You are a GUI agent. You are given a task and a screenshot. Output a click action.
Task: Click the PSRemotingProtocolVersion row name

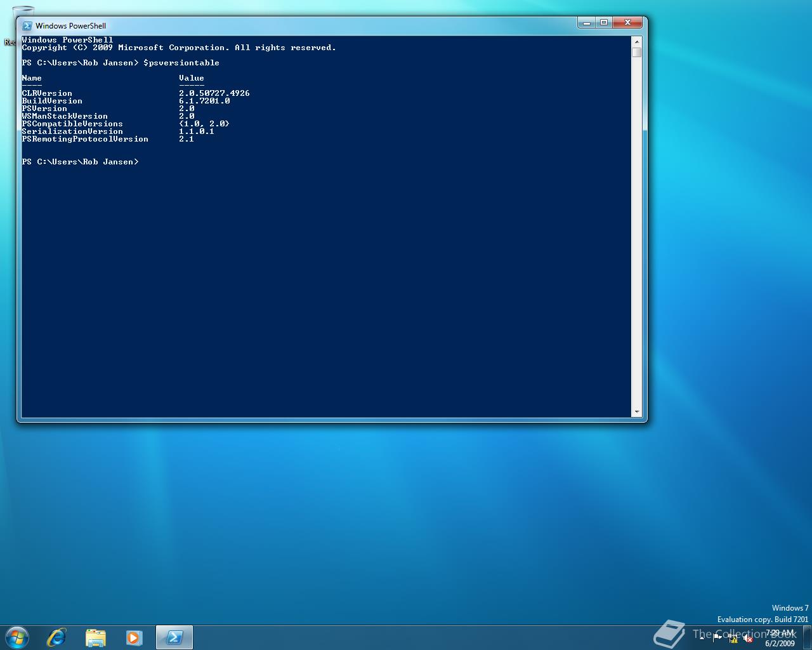[x=85, y=139]
